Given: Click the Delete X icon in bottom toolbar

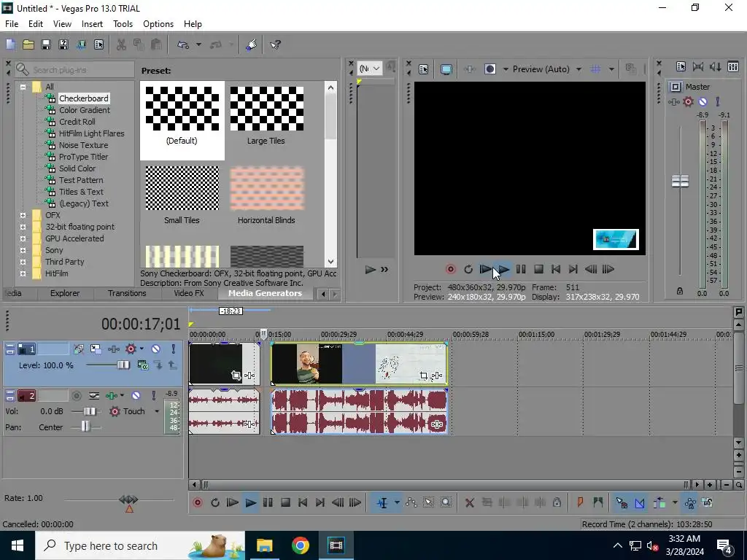Looking at the screenshot, I should pos(469,503).
